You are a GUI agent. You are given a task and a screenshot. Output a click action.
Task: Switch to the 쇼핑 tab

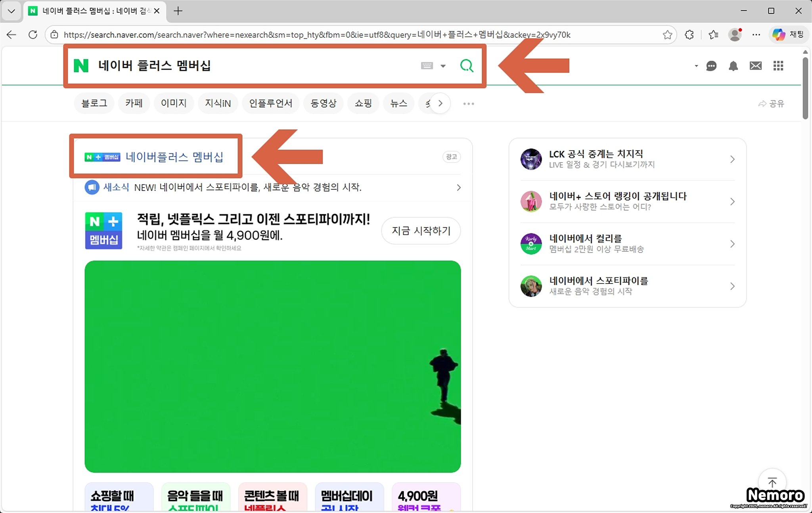pos(363,103)
